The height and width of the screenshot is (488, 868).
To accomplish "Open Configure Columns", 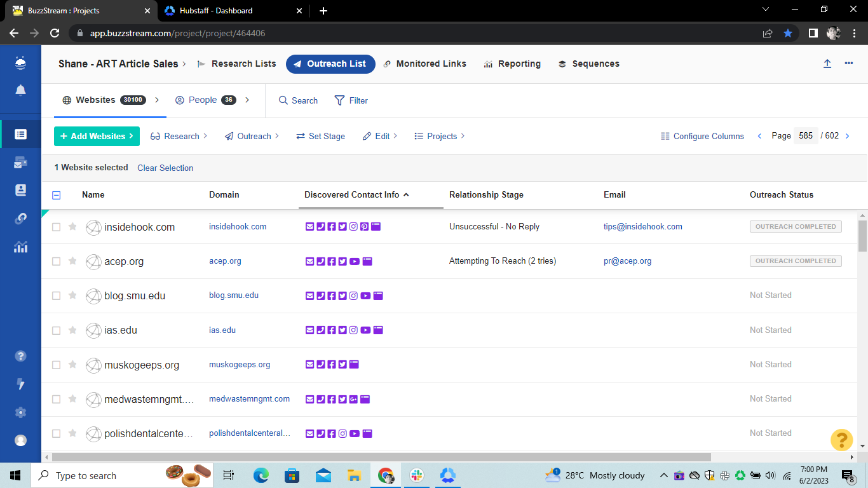I will coord(702,136).
